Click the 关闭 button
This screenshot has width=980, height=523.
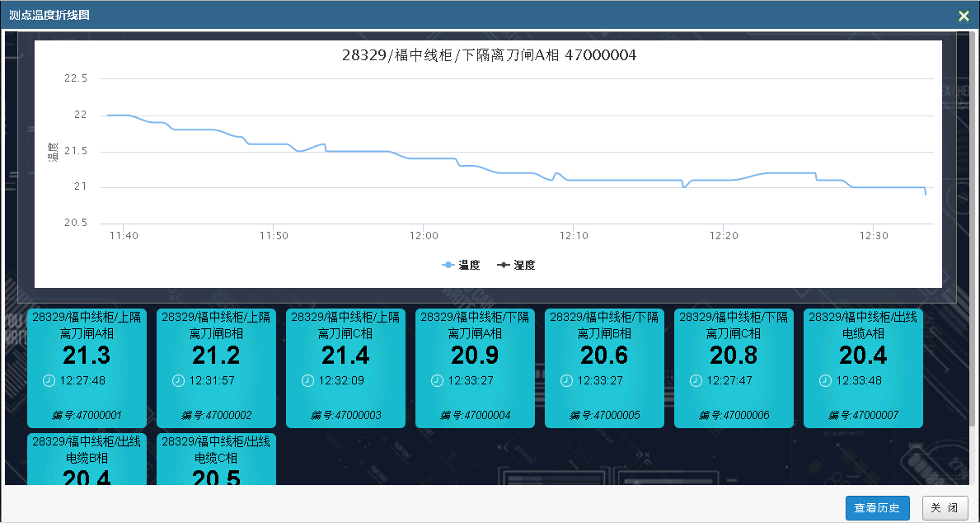(945, 508)
